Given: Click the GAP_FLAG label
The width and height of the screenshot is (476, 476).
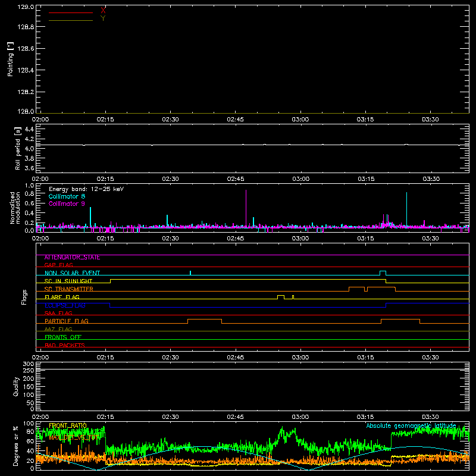Looking at the screenshot, I should pos(58,265).
